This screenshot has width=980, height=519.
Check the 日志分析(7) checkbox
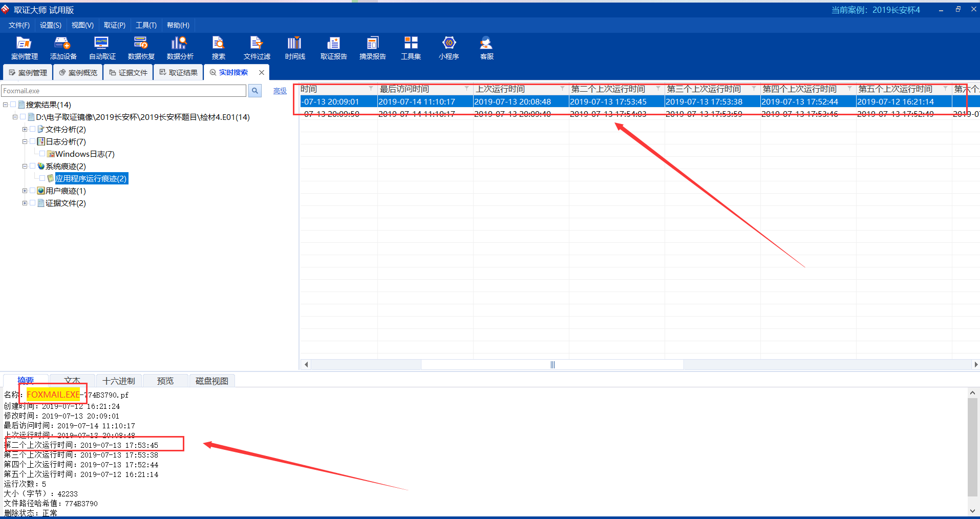33,141
